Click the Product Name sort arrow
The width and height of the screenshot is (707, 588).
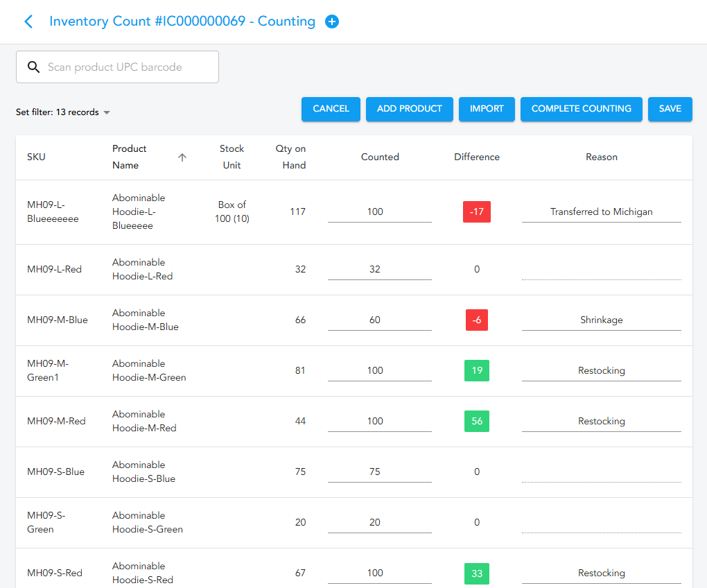pos(182,157)
